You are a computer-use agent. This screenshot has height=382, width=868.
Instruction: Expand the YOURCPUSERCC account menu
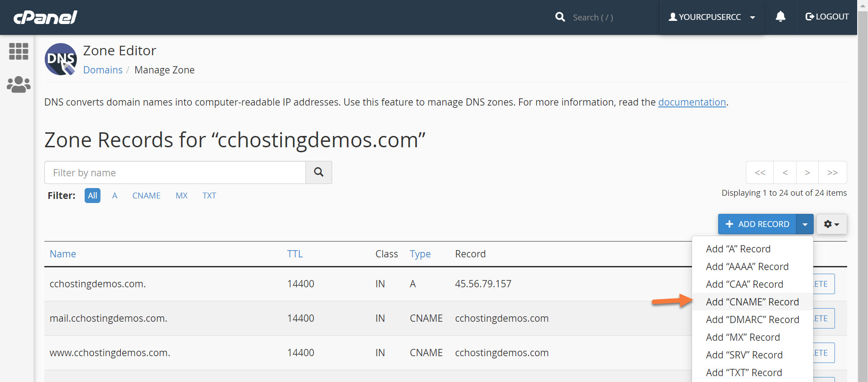coord(712,17)
